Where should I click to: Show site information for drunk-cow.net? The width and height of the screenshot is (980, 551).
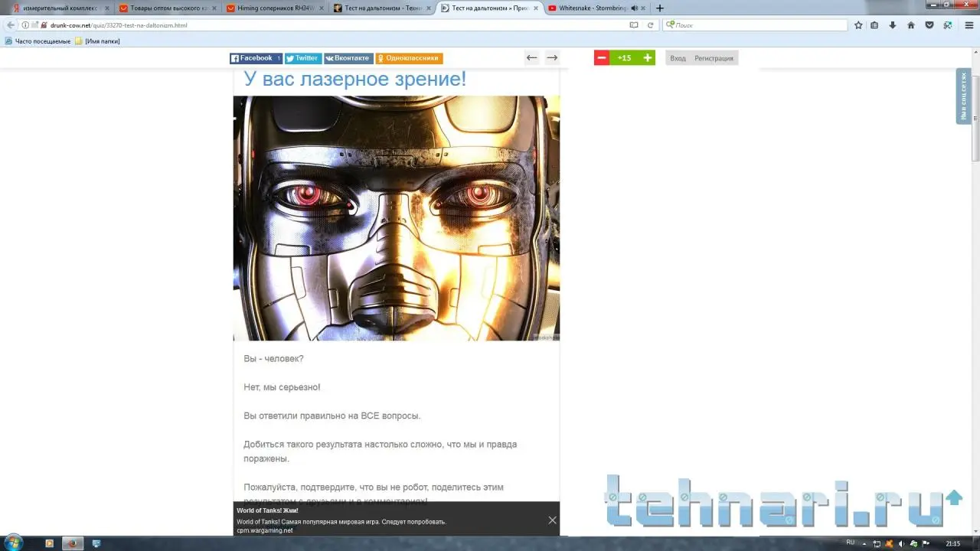click(25, 25)
